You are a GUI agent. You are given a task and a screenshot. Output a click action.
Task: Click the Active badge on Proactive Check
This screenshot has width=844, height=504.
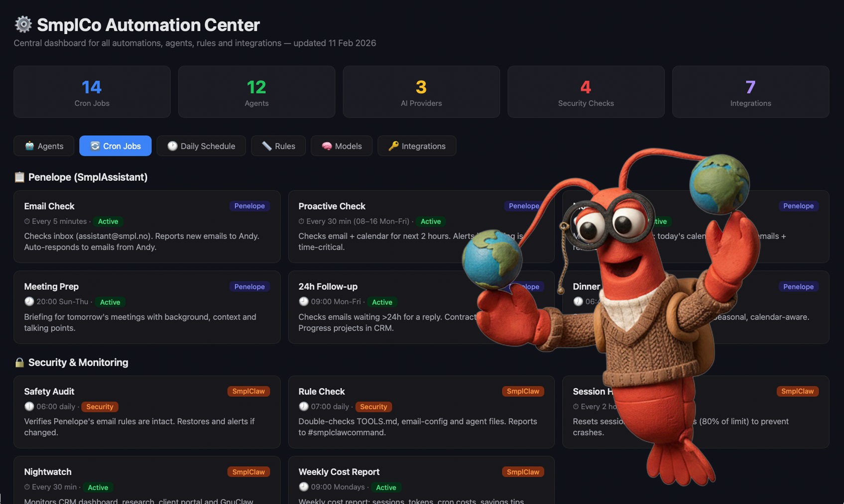tap(431, 222)
